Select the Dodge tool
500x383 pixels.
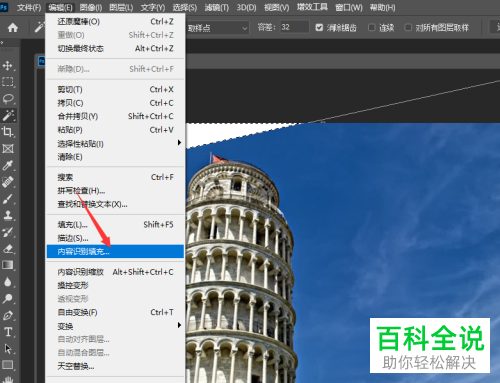tap(8, 299)
